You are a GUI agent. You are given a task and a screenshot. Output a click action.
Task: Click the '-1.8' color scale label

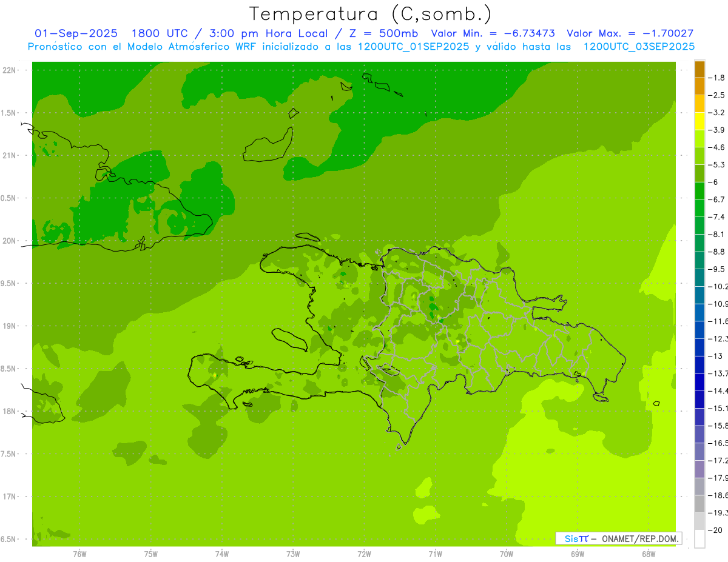[716, 78]
